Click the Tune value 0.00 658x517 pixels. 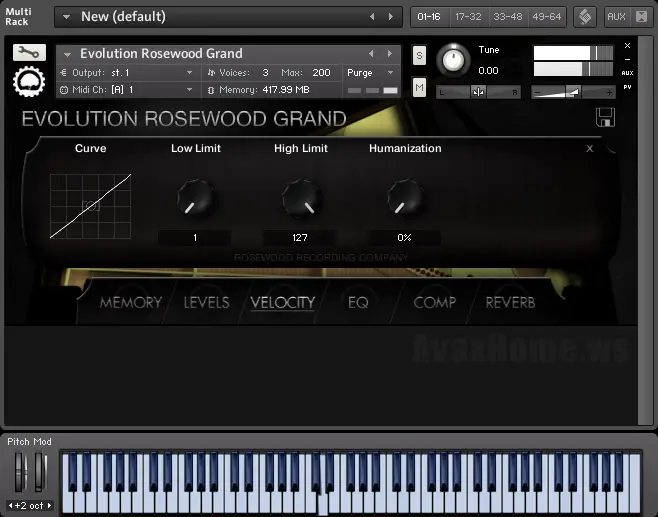point(488,70)
